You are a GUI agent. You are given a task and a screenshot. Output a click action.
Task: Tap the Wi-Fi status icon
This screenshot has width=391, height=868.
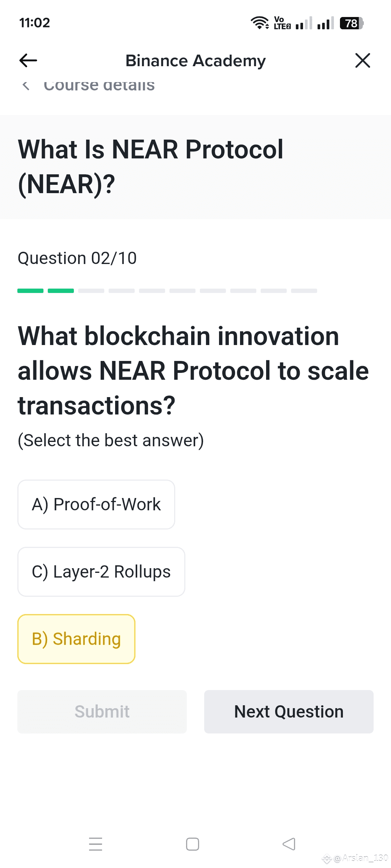(260, 23)
